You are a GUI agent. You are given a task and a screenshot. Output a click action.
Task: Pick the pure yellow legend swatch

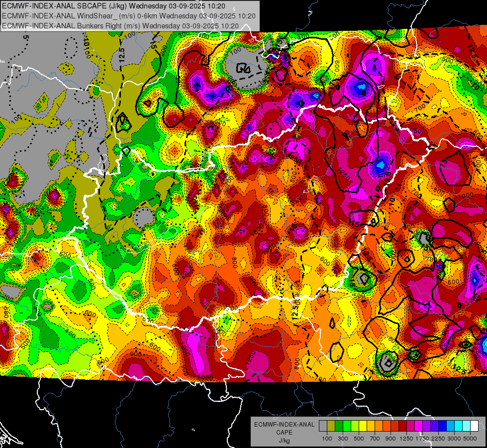click(363, 426)
